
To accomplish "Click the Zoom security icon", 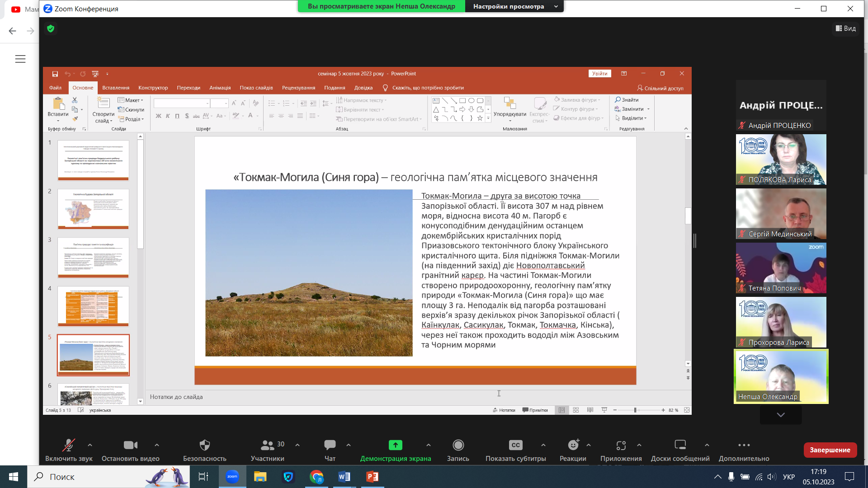I will 204,445.
